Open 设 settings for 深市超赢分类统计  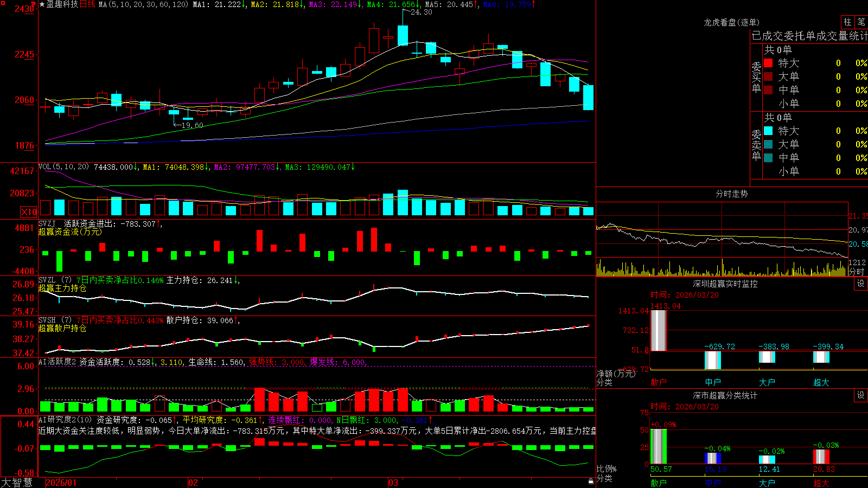(x=861, y=395)
